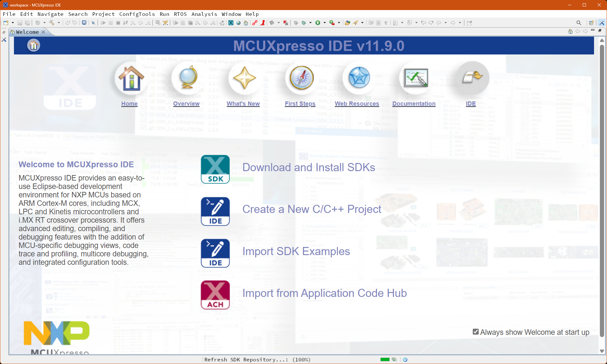Click the round home icon in blue banner
Screen dimensions: 607x364
(x=33, y=45)
